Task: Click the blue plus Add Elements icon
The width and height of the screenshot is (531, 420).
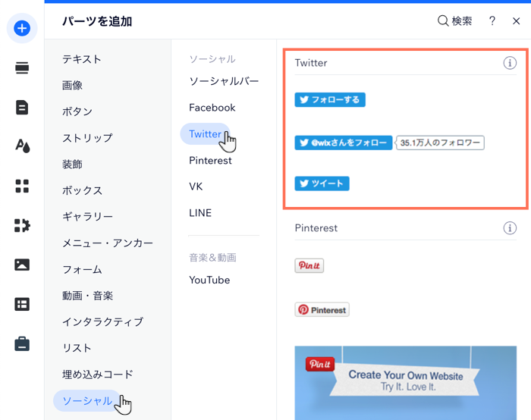Action: point(22,28)
